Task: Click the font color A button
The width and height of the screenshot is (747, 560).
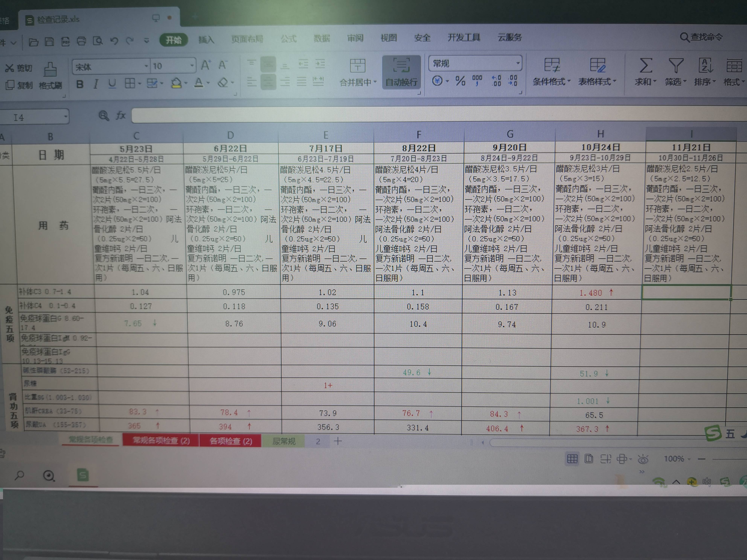Action: 199,83
